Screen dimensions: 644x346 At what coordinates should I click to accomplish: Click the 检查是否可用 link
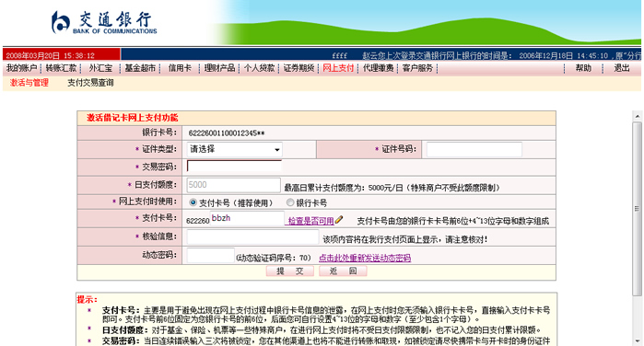pos(310,221)
